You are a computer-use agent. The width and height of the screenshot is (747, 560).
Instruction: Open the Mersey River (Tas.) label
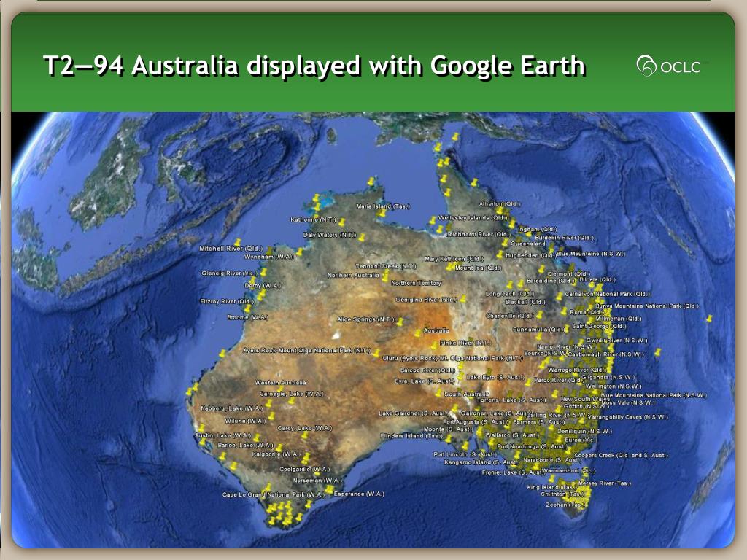(605, 483)
